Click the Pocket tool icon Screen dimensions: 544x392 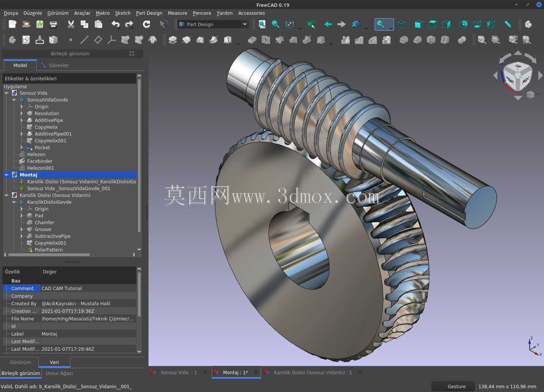point(252,40)
